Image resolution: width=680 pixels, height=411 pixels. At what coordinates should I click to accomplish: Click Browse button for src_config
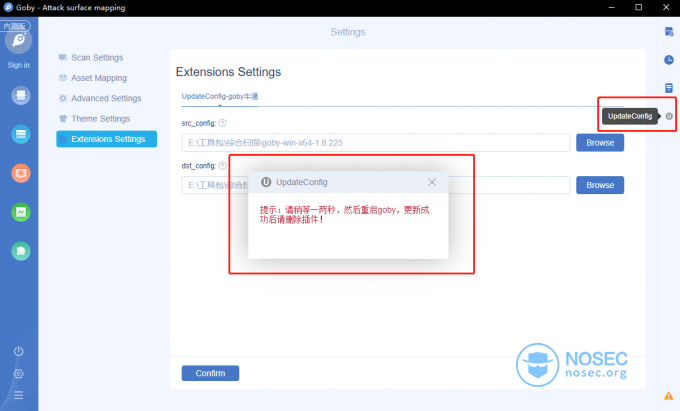point(600,143)
